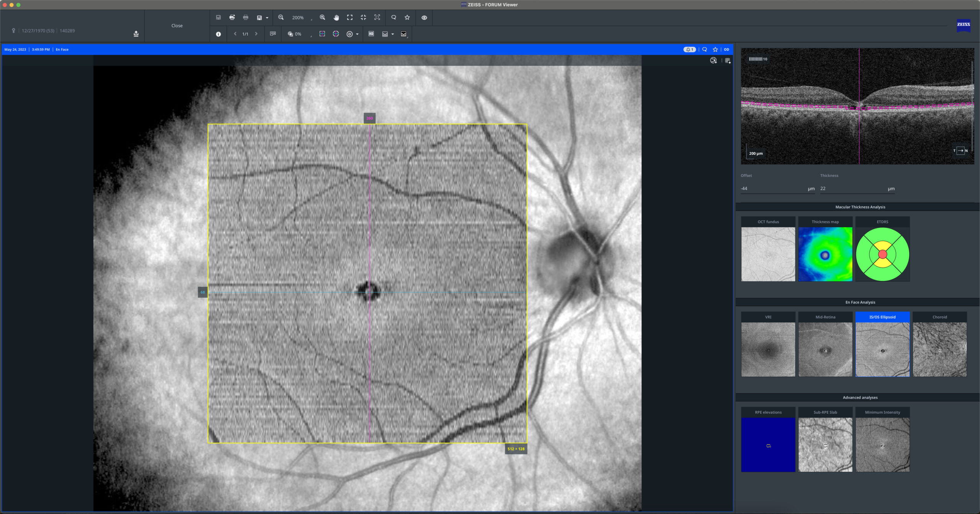Click the signal strength indicator showing 10

tap(758, 59)
